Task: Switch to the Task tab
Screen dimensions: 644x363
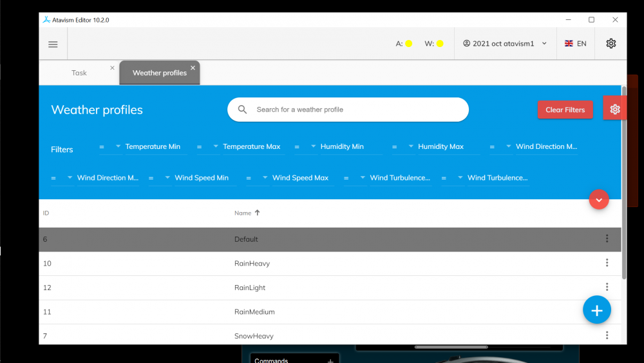Action: (79, 73)
